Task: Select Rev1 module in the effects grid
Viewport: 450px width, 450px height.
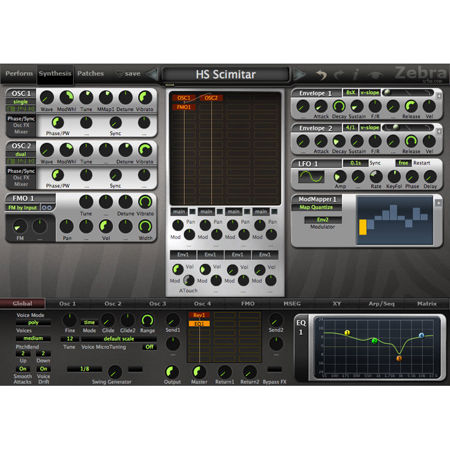Action: [x=199, y=315]
